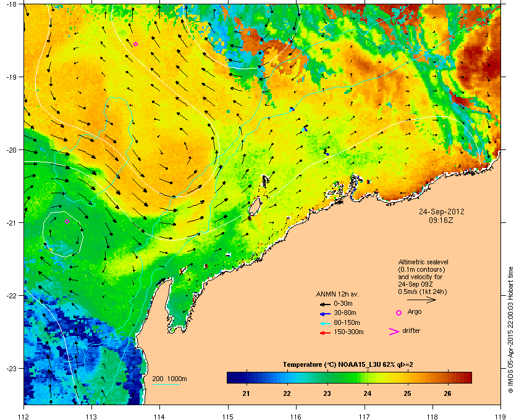Screen dimensions: 519x420
Task: Select the Argo float marker near -18.5 latitude
Action: pyautogui.click(x=135, y=44)
